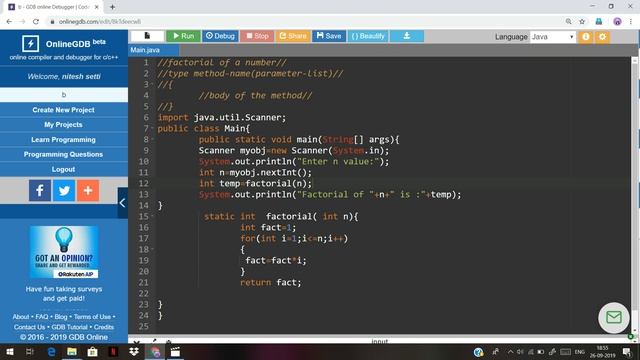
Task: Open Microsoft Edge from the taskbar
Action: (x=51, y=351)
